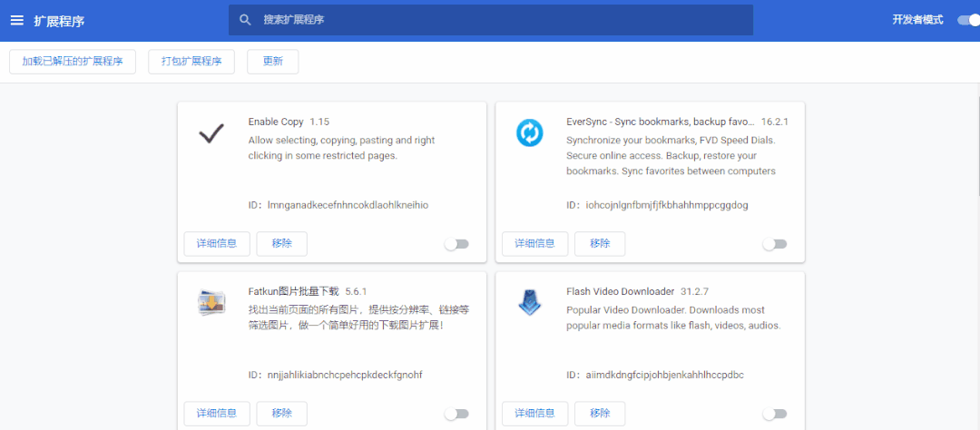Click the Enable Copy description text
The image size is (980, 430).
tap(341, 148)
